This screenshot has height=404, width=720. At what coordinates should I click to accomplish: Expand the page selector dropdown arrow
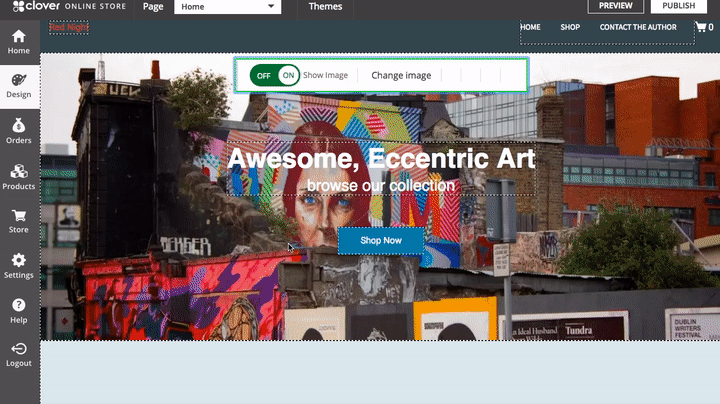pos(271,6)
